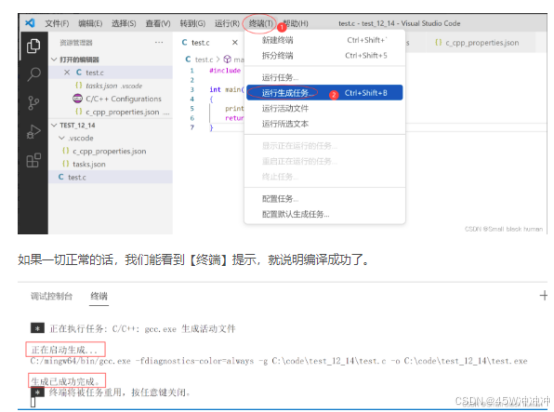
Task: Collapse the .vscode folder
Action: [x=62, y=138]
